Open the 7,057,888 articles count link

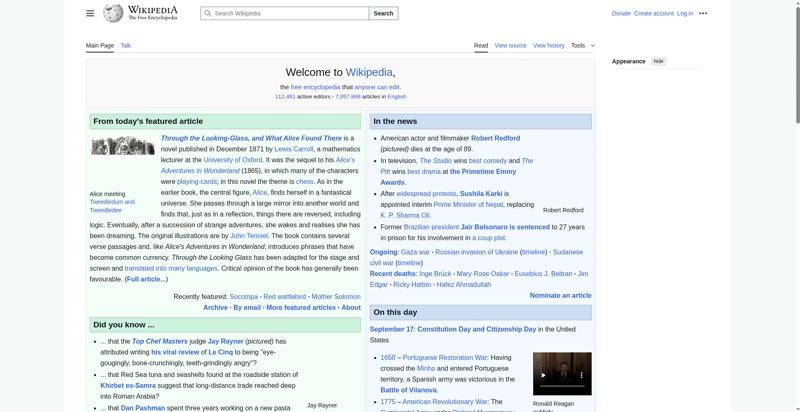pos(347,96)
